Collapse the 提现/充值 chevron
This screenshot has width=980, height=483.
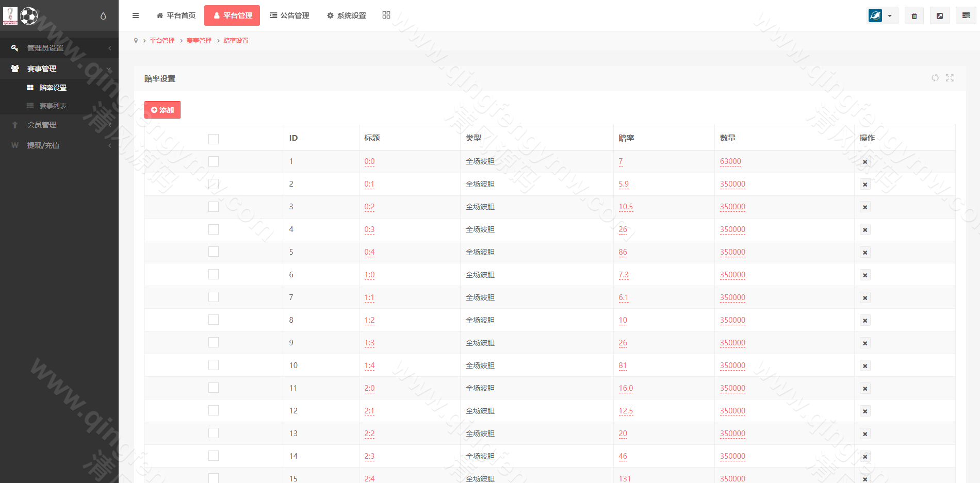[x=110, y=145]
